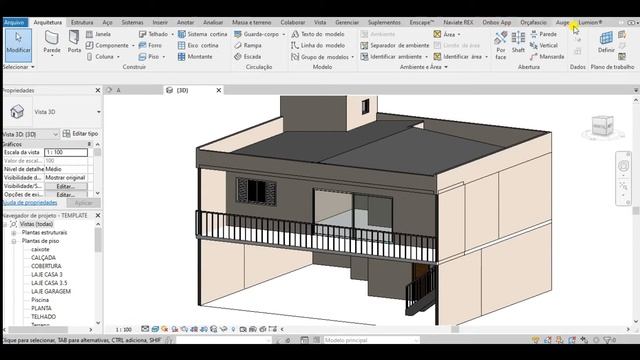Select the Forro ceiling tool

[151, 45]
